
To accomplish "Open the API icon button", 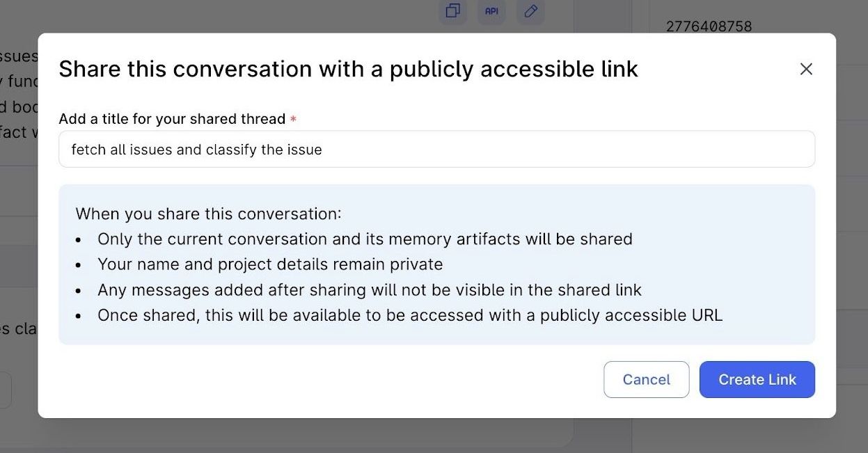I will (491, 11).
